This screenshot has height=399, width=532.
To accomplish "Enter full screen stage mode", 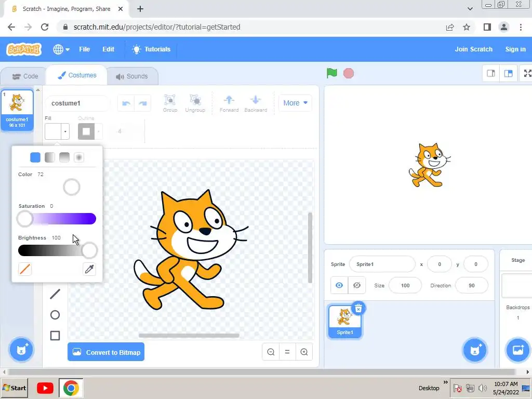I will (x=527, y=73).
